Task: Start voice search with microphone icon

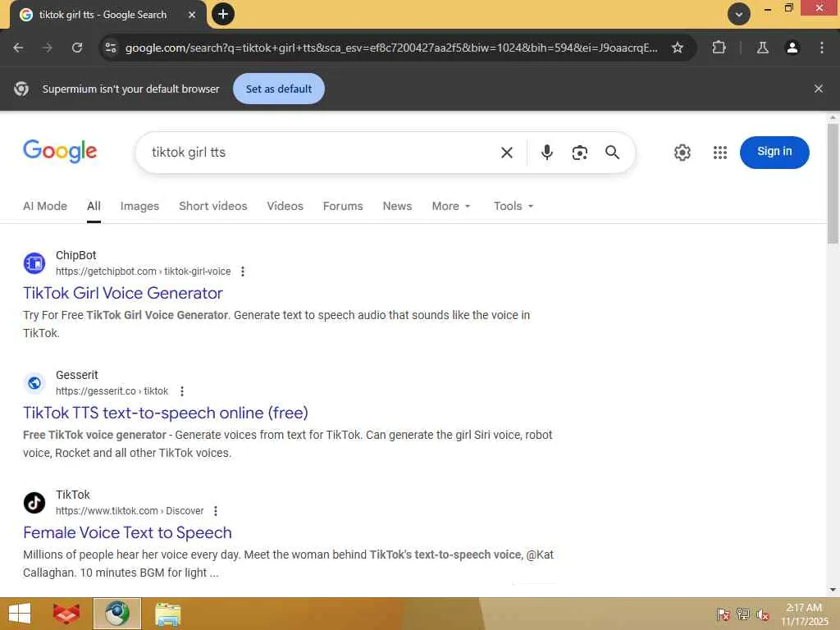Action: 546,153
